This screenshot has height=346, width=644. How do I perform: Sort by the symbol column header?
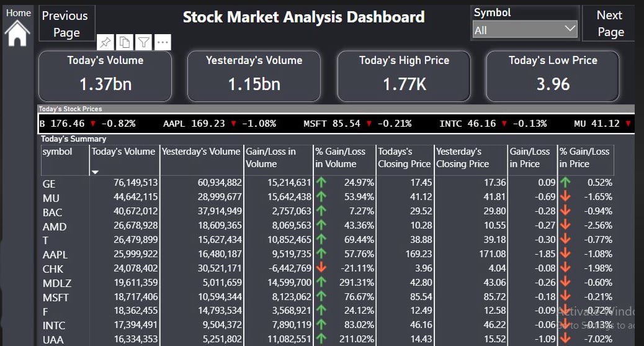pos(58,152)
